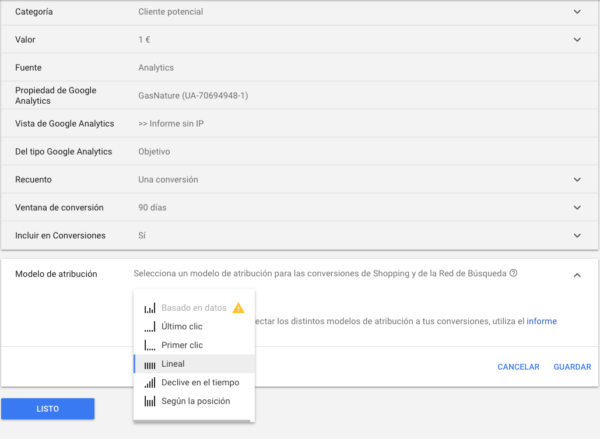Image resolution: width=600 pixels, height=439 pixels.
Task: Click the Propiedad de Google Analytics label
Action: click(56, 96)
